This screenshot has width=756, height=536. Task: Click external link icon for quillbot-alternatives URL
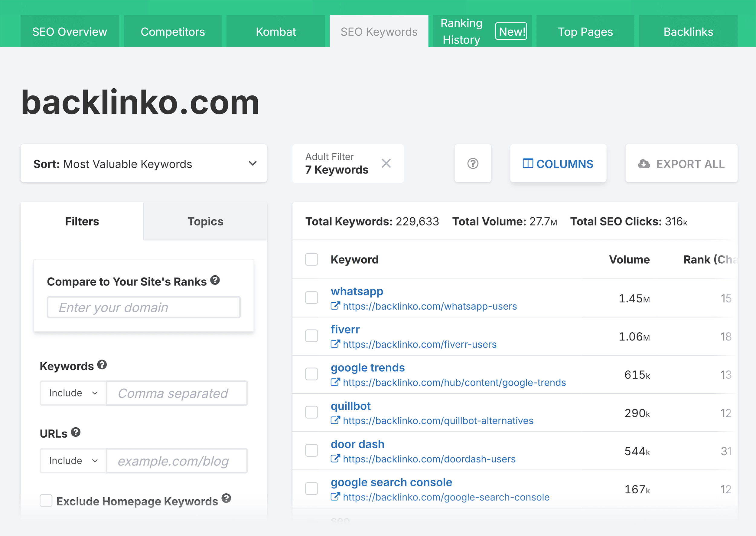(x=335, y=420)
